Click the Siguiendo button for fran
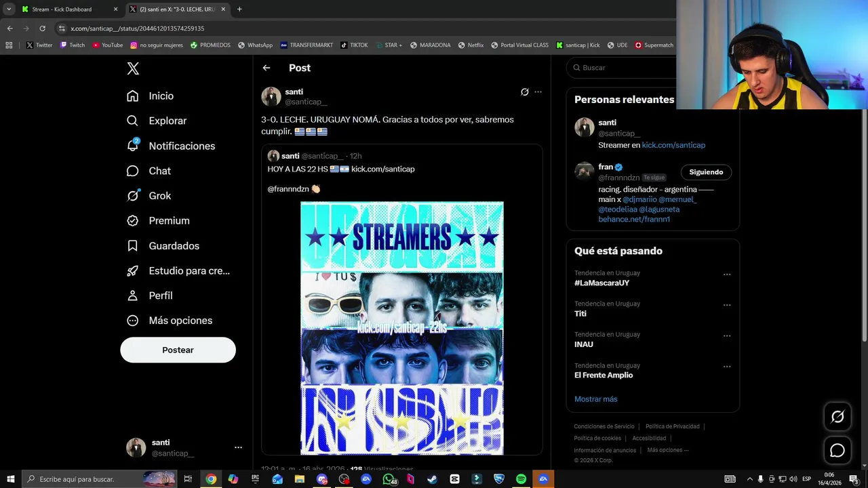Screen dimensions: 868x488 (706, 172)
